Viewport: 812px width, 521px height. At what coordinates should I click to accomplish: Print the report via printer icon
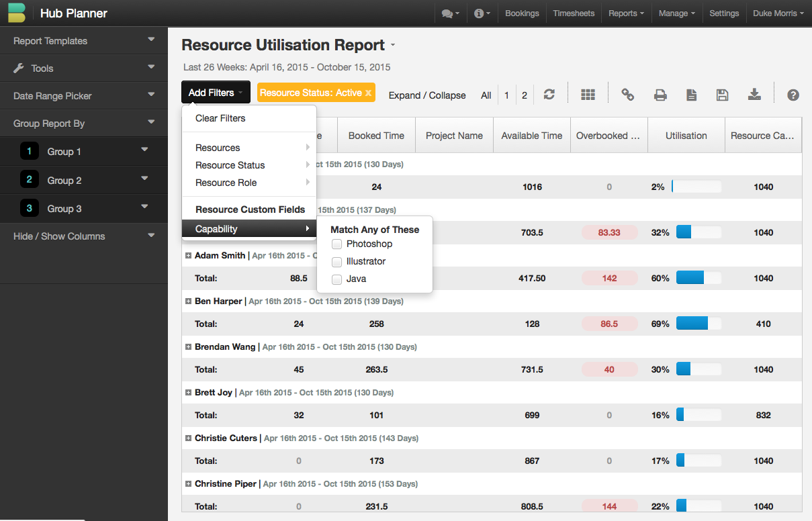[660, 95]
